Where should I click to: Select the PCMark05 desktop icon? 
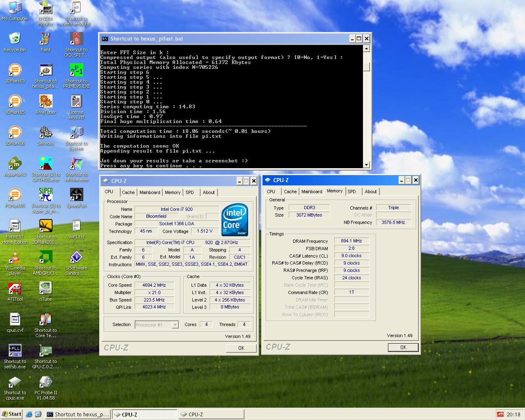tap(15, 198)
